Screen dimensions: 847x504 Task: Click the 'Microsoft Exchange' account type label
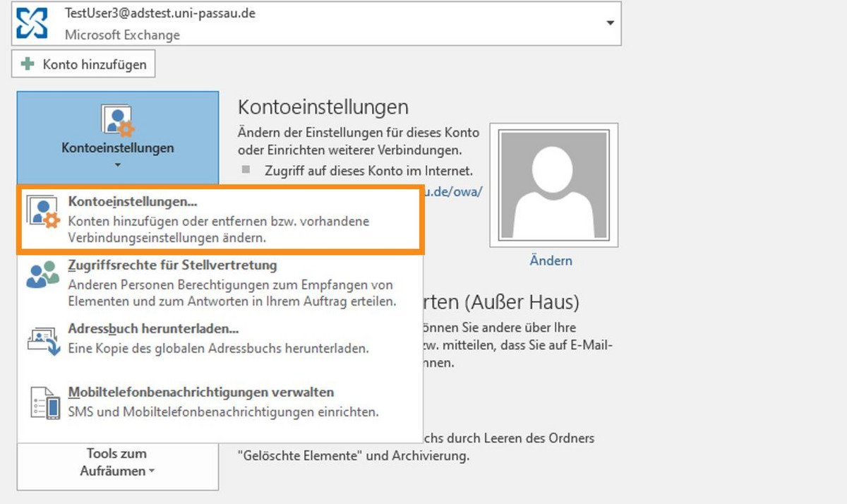coord(122,35)
